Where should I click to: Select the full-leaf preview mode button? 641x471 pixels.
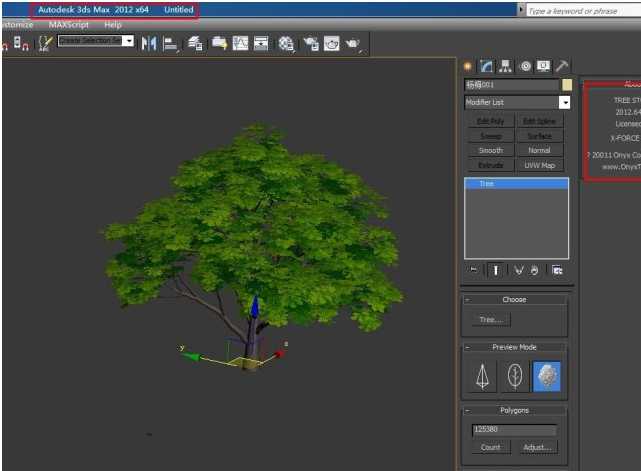(x=546, y=376)
